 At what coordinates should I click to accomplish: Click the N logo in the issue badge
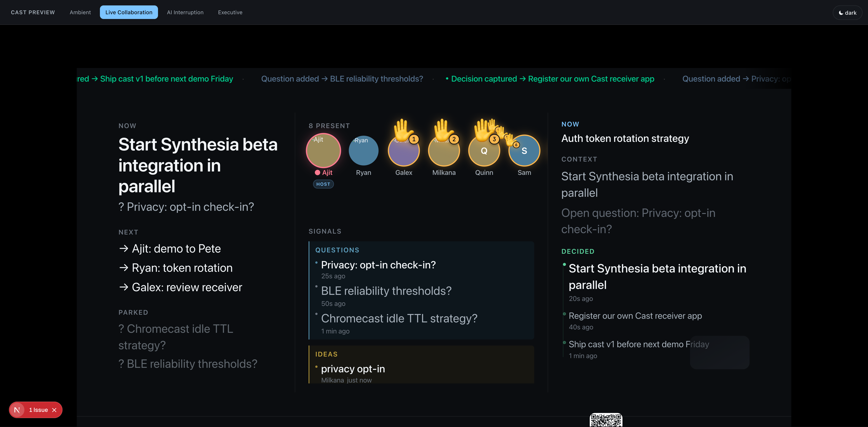pyautogui.click(x=17, y=410)
